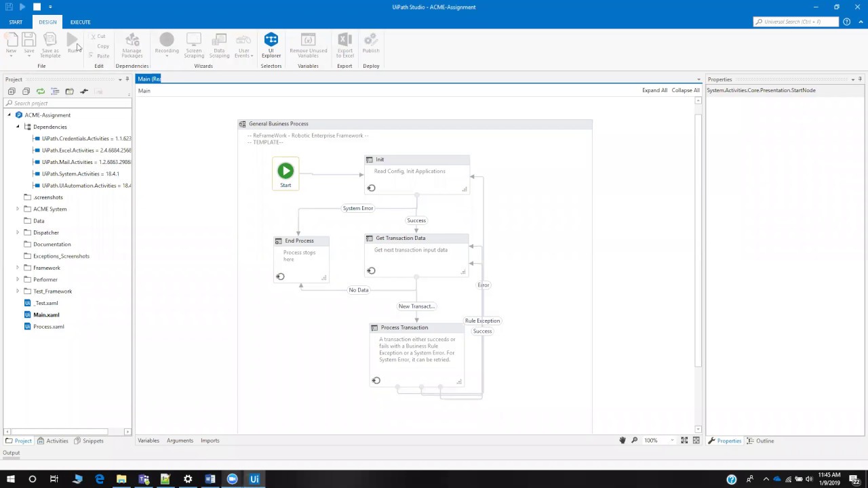Click Expand All in Project panel toolbar

point(12,91)
